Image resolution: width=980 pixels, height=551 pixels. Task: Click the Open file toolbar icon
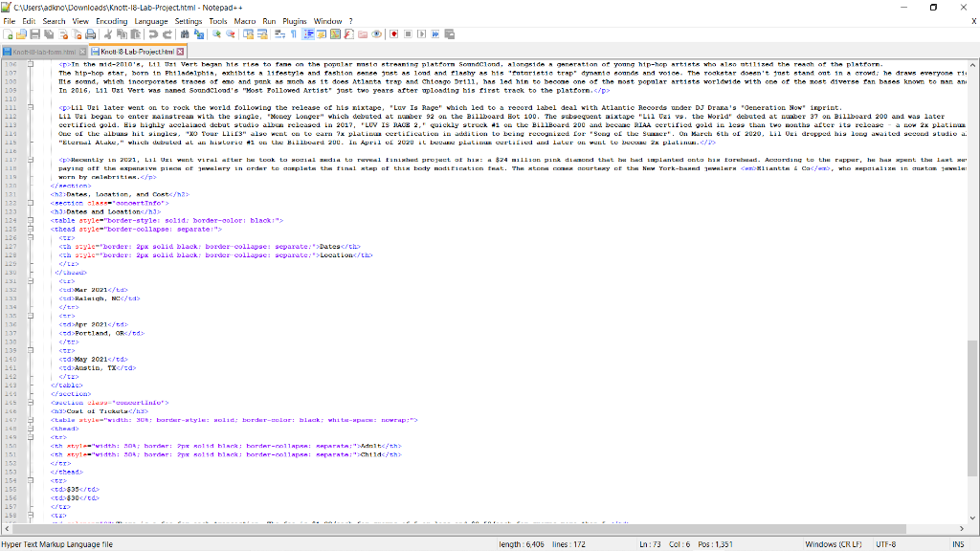click(x=21, y=34)
